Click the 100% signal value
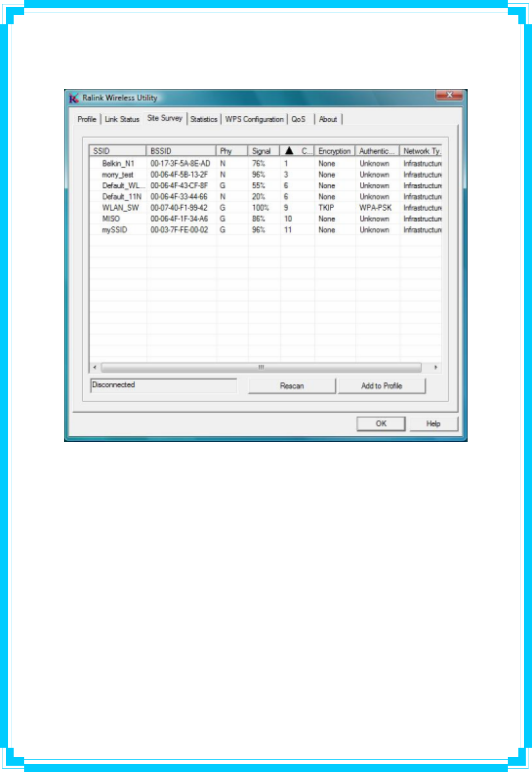 [x=261, y=208]
